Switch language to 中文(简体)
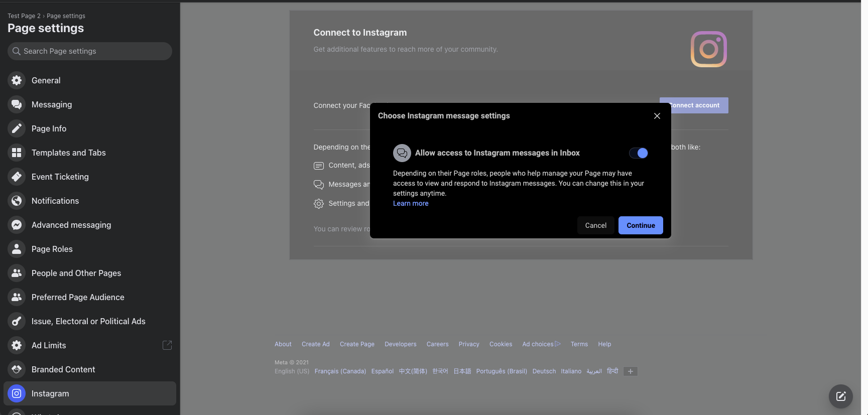Viewport: 868px width, 415px height. 413,371
